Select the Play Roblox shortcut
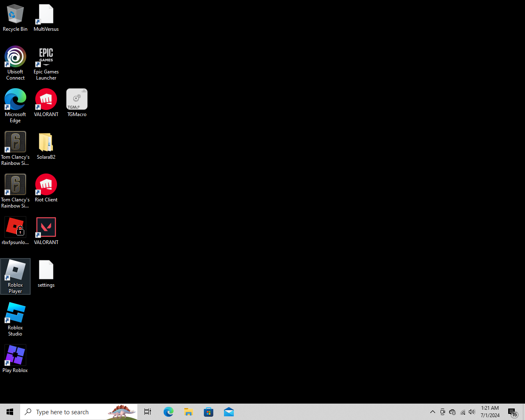 (x=15, y=359)
